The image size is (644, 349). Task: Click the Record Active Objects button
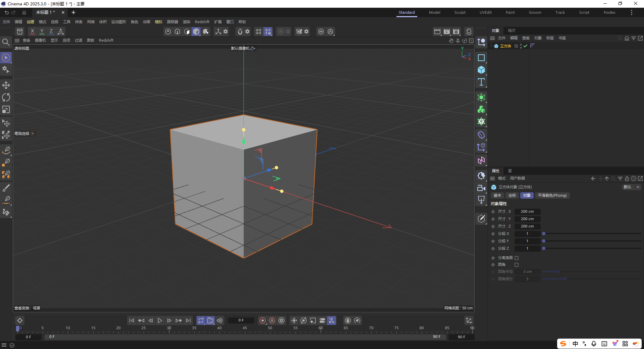pyautogui.click(x=263, y=320)
